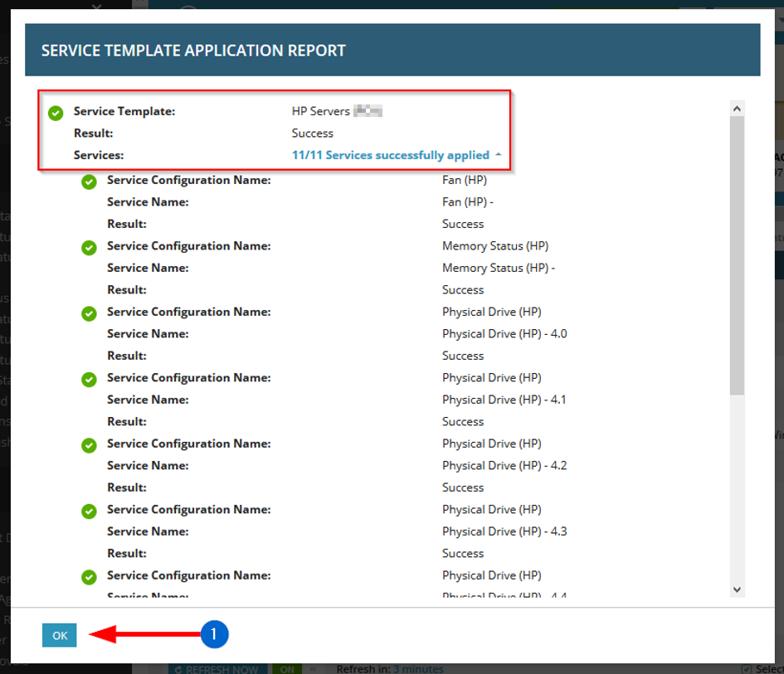784x674 pixels.
Task: Confirm the report with the OK button
Action: click(60, 635)
